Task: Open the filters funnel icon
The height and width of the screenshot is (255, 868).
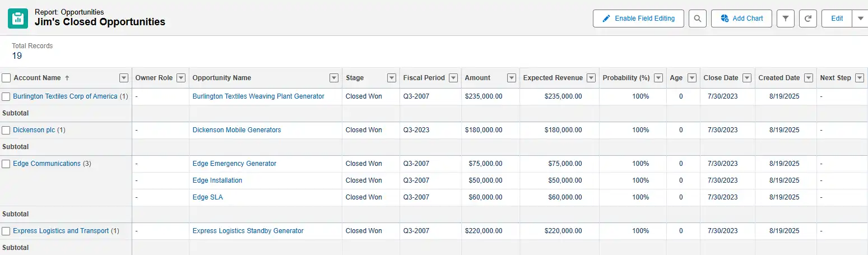Action: 786,18
